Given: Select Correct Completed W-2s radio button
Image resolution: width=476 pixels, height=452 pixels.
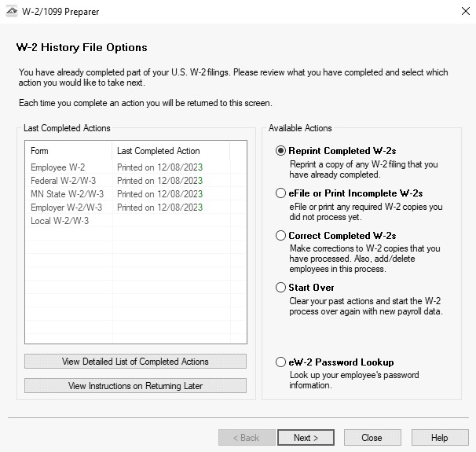Looking at the screenshot, I should [280, 235].
